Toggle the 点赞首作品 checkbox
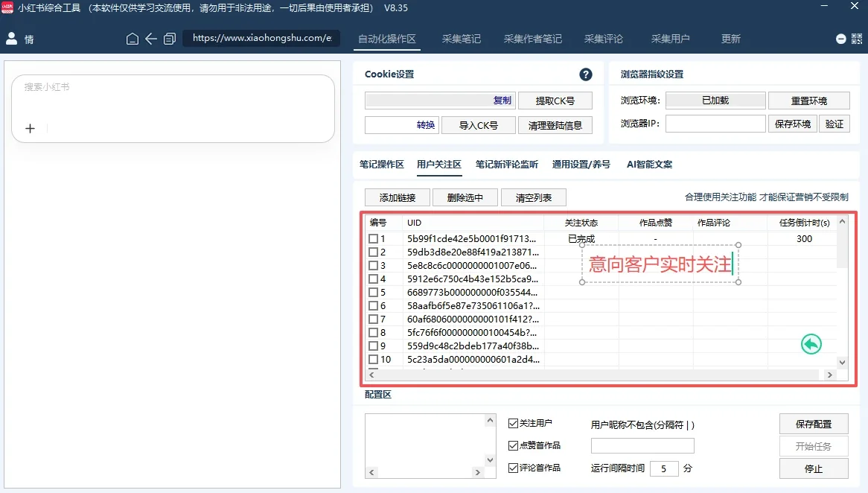868x493 pixels. click(x=513, y=445)
